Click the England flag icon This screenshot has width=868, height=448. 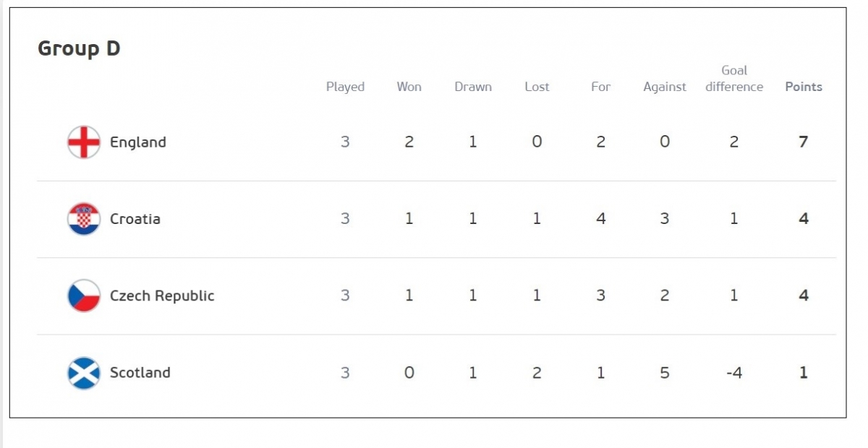coord(84,142)
